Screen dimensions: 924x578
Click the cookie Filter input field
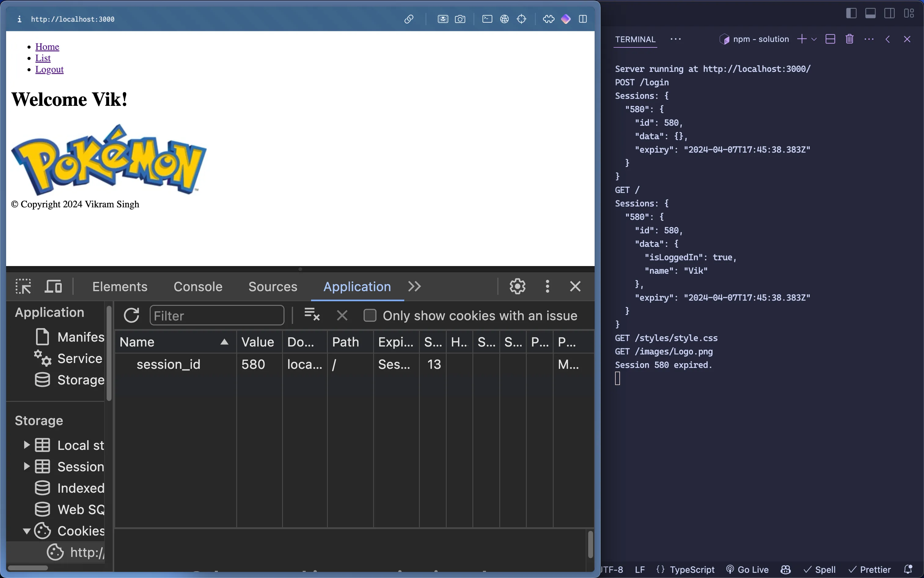coord(217,315)
